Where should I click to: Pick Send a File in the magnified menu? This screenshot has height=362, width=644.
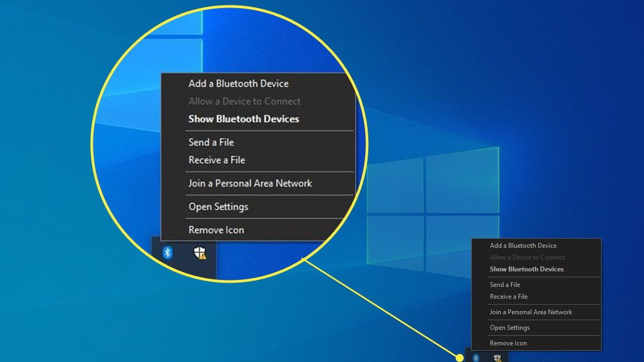point(211,142)
